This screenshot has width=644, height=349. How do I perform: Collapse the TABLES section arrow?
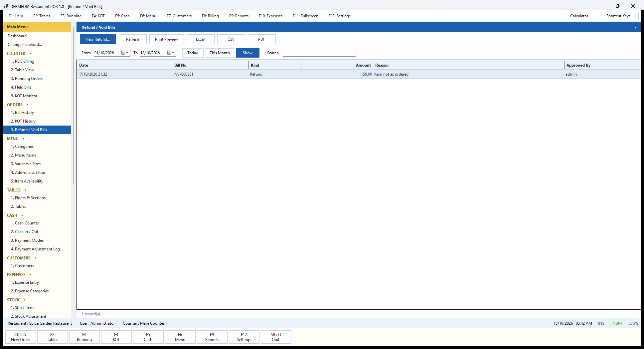(x=26, y=190)
